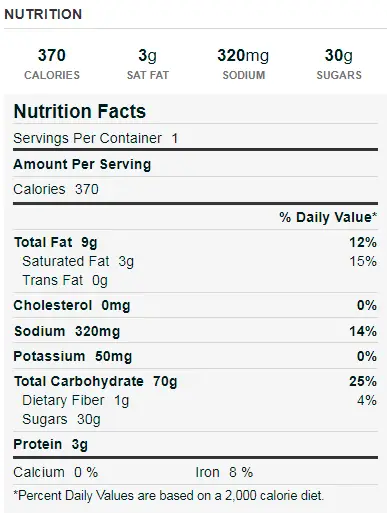Click the Dietary Fiber 1g line
This screenshot has width=387, height=513.
click(x=195, y=400)
